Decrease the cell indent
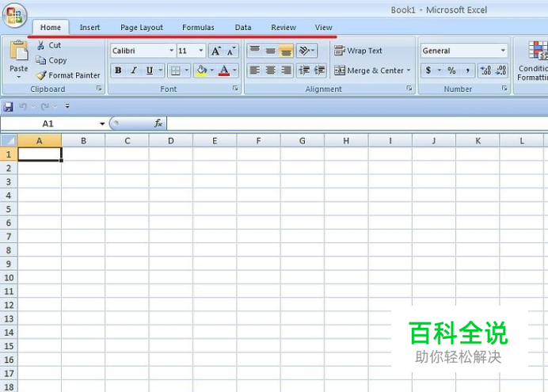548x392 pixels. (x=304, y=70)
